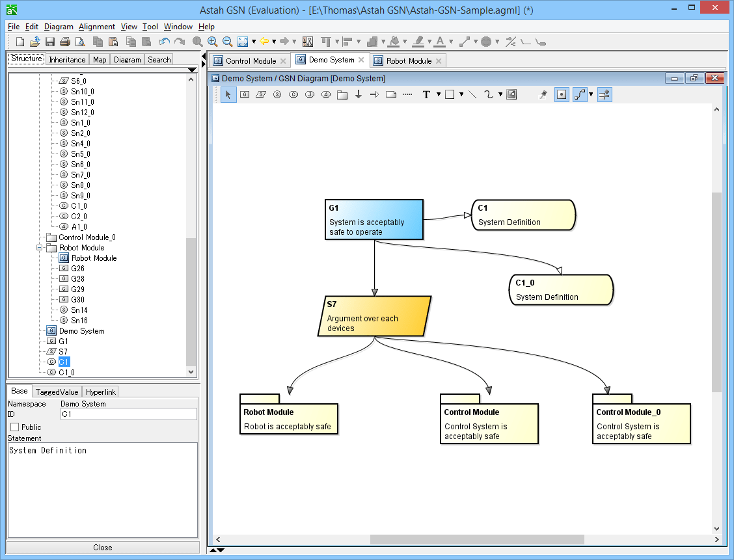Select the Goal (G) element tool
The image size is (734, 560).
click(245, 94)
